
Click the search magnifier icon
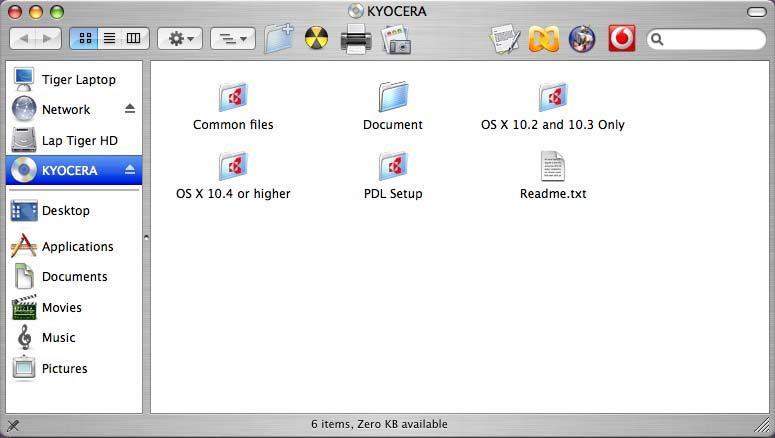click(x=657, y=39)
